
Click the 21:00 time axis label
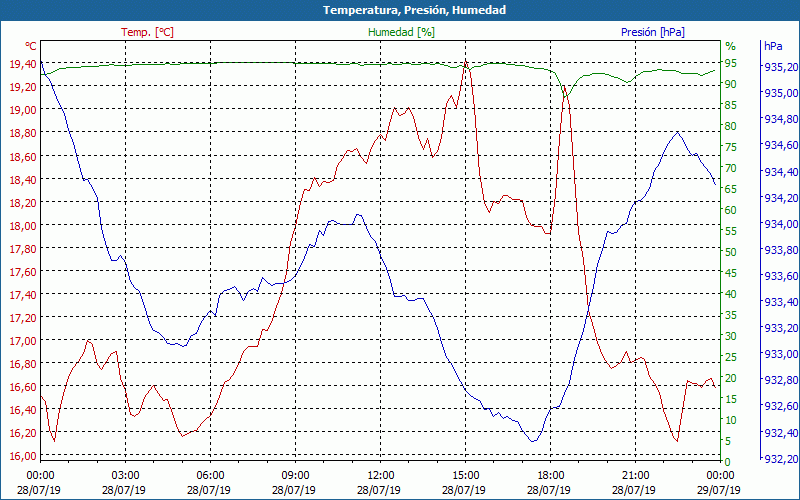click(x=635, y=476)
